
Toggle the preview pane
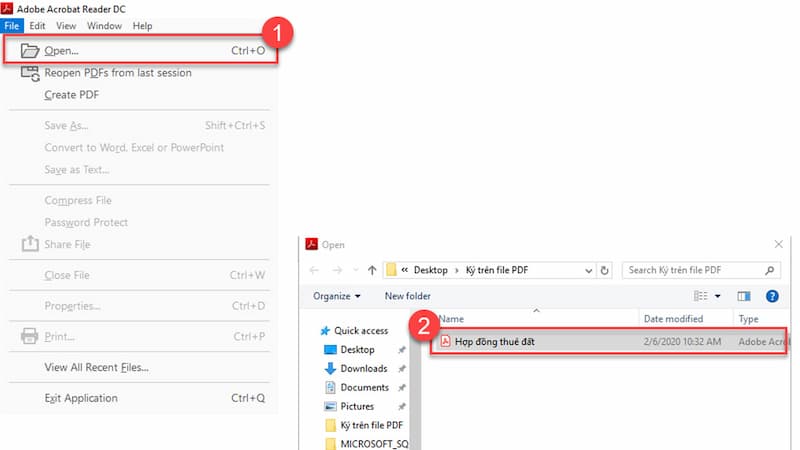click(744, 296)
